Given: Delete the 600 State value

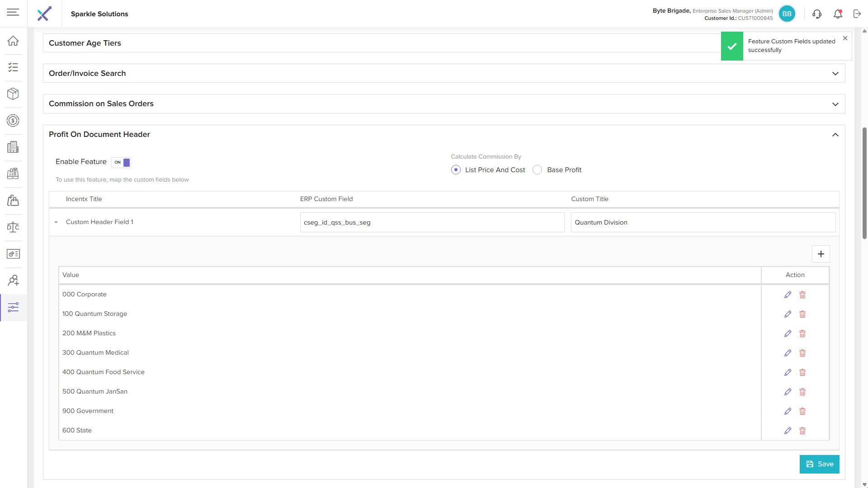Looking at the screenshot, I should 802,431.
